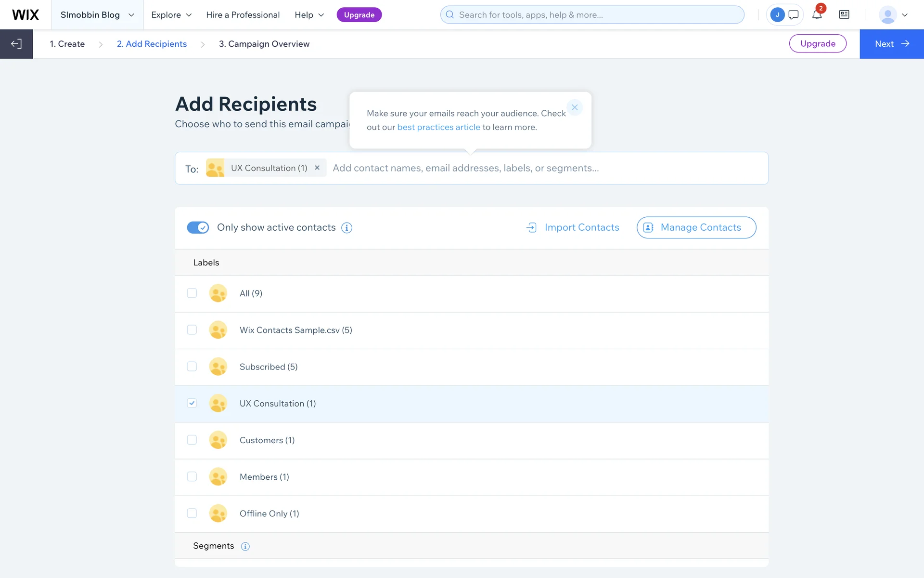Select the Subscribed (5) checkbox
The width and height of the screenshot is (924, 578).
[192, 367]
